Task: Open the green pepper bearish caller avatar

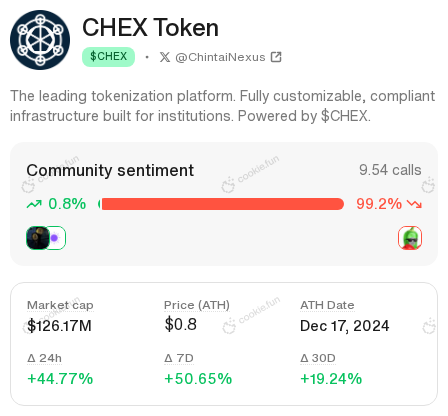Action: click(410, 238)
